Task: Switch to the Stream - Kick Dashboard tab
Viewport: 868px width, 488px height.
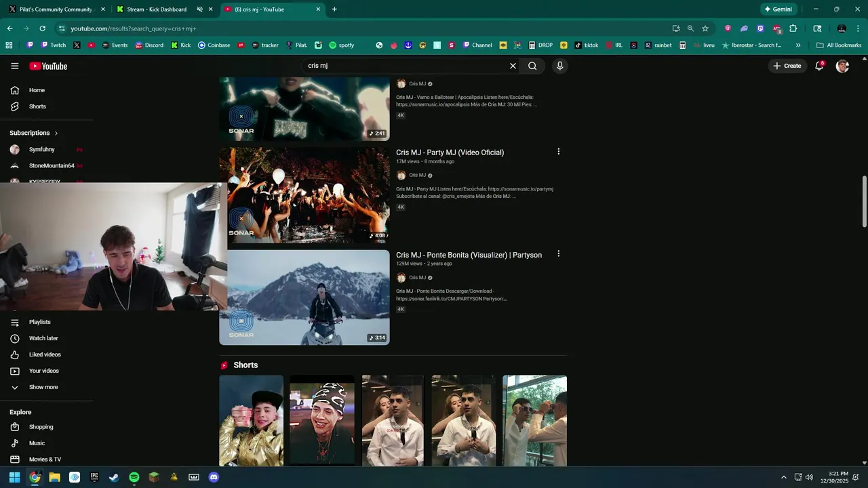Action: tap(157, 9)
